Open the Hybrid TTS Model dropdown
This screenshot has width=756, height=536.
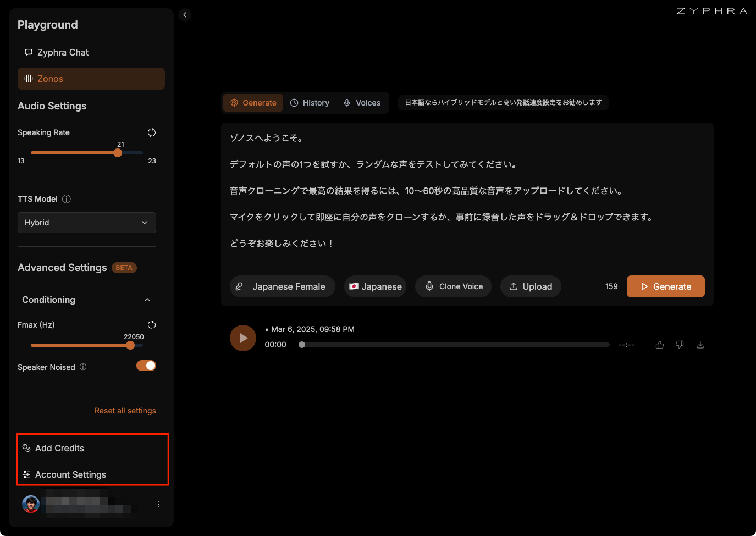pos(87,223)
